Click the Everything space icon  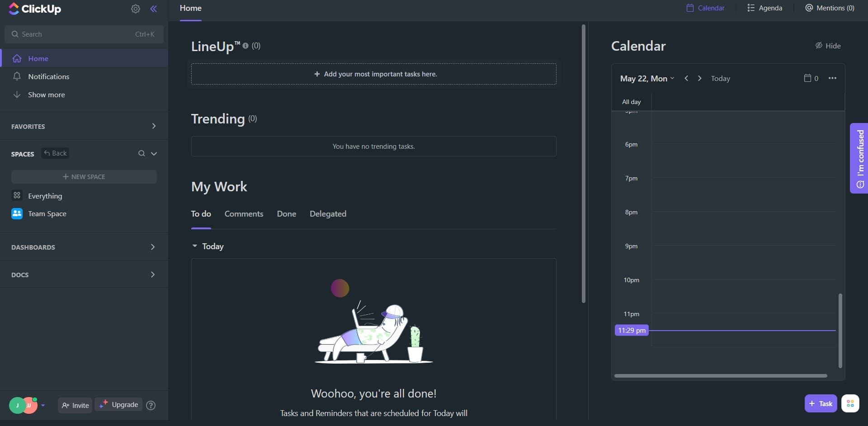tap(17, 195)
